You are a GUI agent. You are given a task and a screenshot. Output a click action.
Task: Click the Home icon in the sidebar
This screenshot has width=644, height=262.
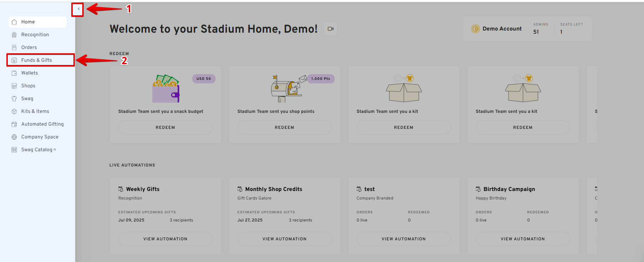tap(14, 22)
